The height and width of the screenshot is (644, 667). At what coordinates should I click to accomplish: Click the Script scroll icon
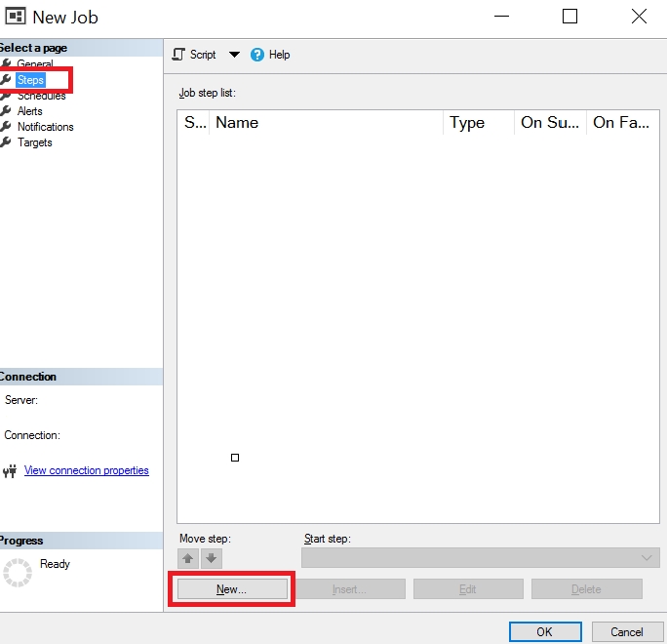[178, 55]
